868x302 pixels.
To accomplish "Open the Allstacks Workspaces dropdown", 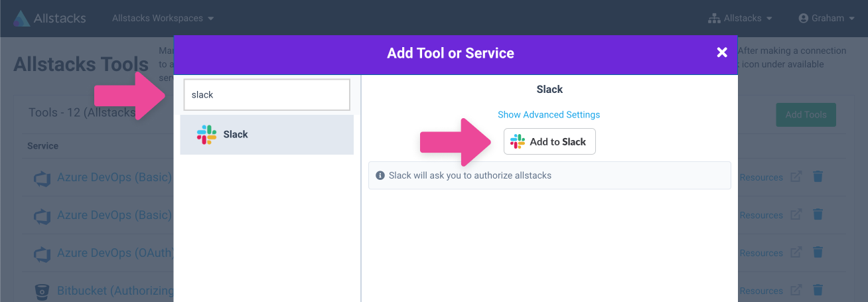I will [x=163, y=19].
